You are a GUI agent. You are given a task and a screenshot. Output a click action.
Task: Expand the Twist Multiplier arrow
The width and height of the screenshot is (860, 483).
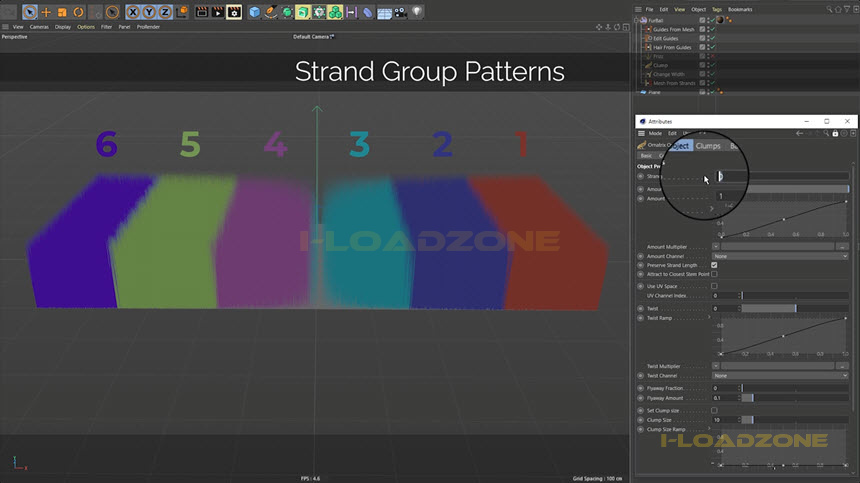715,366
